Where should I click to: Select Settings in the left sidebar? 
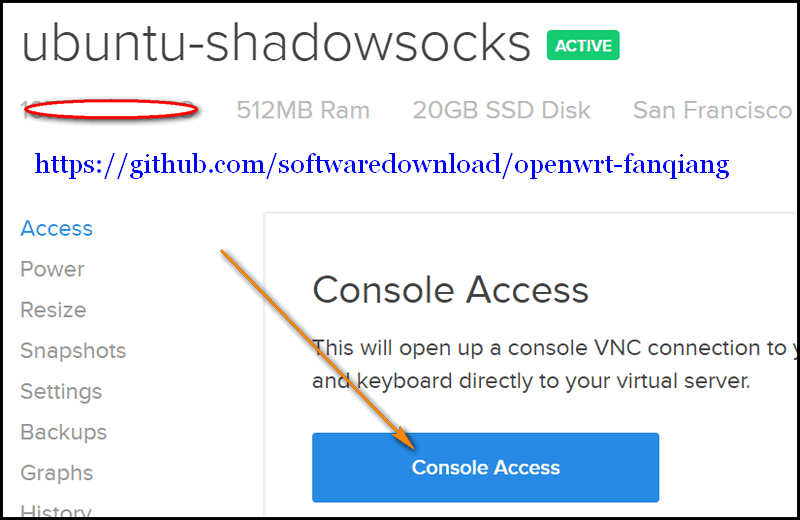point(61,391)
